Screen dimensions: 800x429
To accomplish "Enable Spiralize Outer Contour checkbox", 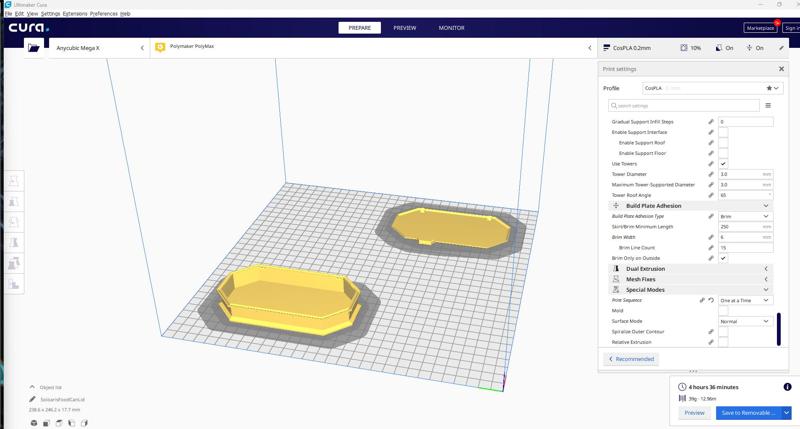I will tap(723, 332).
